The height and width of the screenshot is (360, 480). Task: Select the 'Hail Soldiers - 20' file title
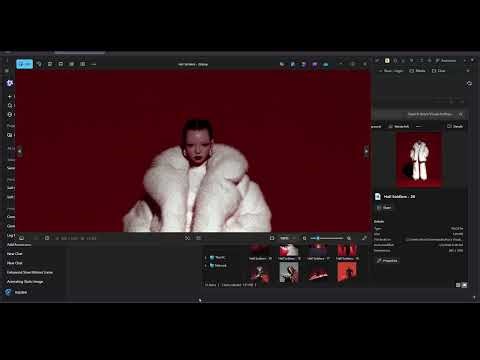(x=399, y=197)
